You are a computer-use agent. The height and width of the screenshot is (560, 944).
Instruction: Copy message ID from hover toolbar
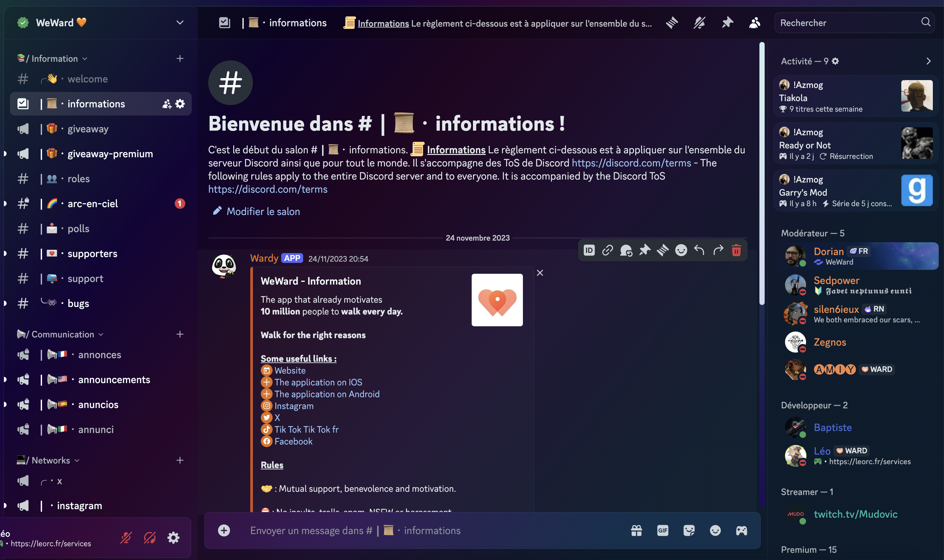click(x=589, y=250)
